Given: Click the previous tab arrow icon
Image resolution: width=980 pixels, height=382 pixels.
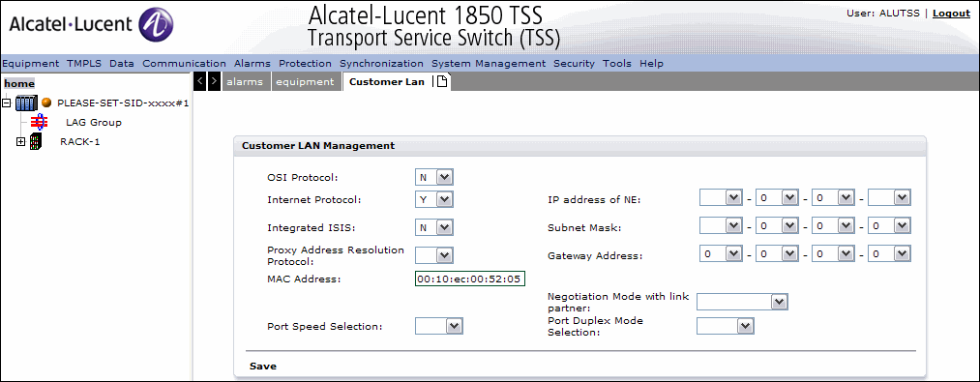Looking at the screenshot, I should tap(199, 82).
